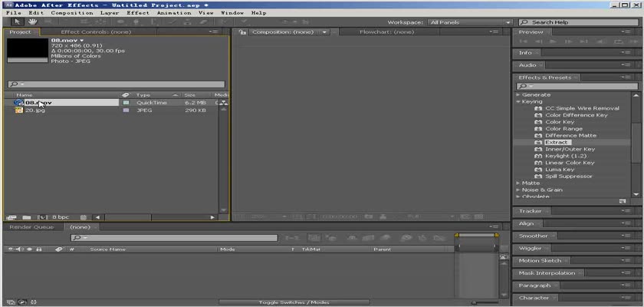Click the Luma Key effect icon
The width and height of the screenshot is (644, 307).
point(538,170)
